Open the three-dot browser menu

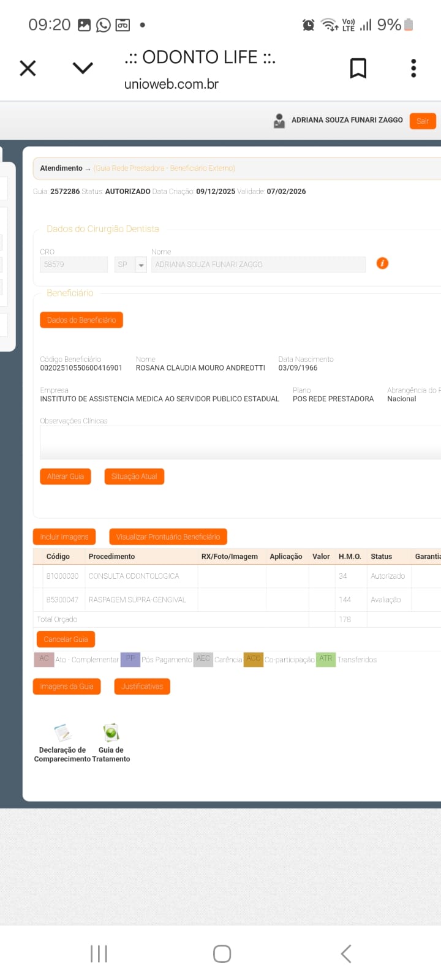click(413, 68)
